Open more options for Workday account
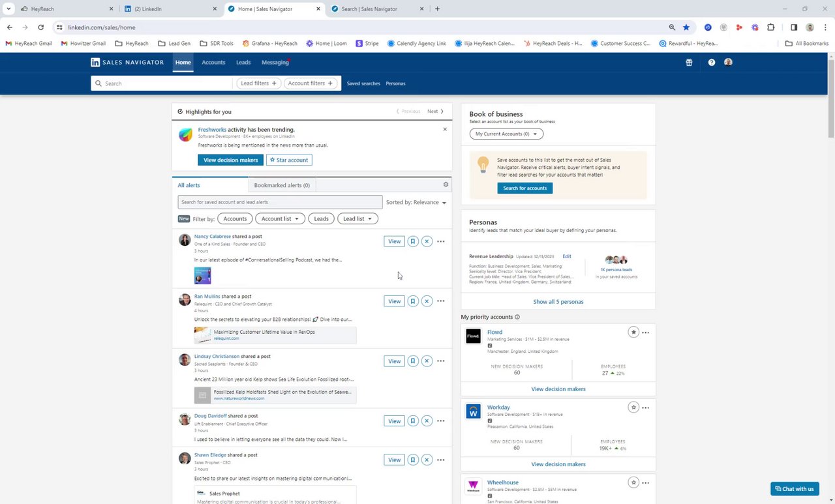The height and width of the screenshot is (504, 835). [x=645, y=408]
